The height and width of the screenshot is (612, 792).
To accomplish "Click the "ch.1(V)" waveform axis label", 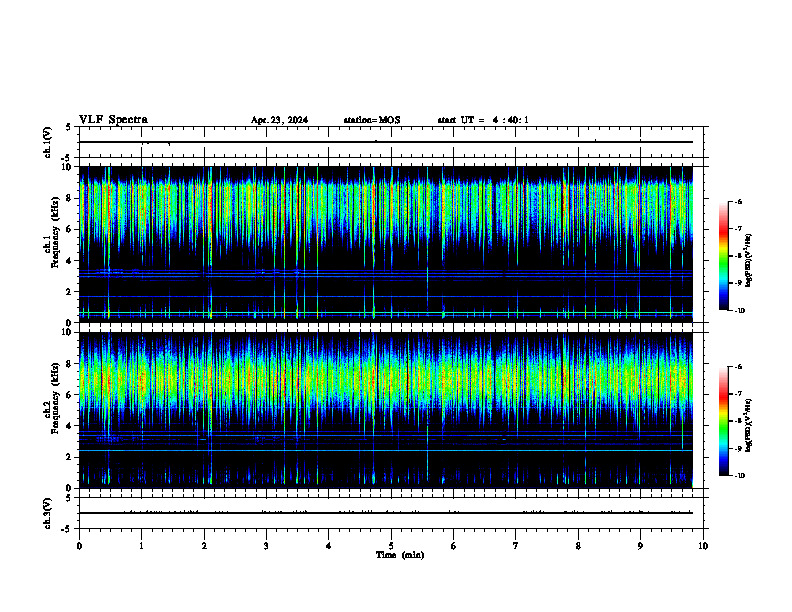I will coord(48,142).
